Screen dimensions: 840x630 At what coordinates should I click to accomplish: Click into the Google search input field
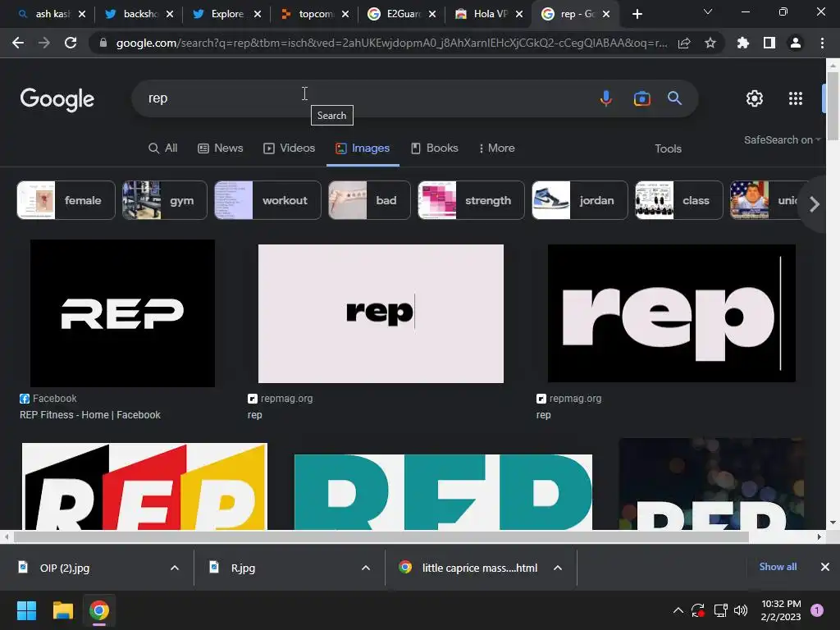pos(364,98)
